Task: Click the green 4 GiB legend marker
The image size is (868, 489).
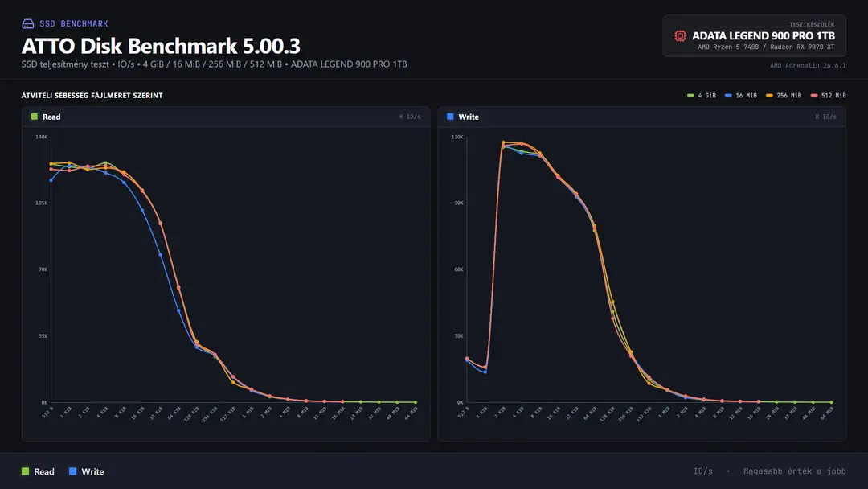Action: (690, 95)
